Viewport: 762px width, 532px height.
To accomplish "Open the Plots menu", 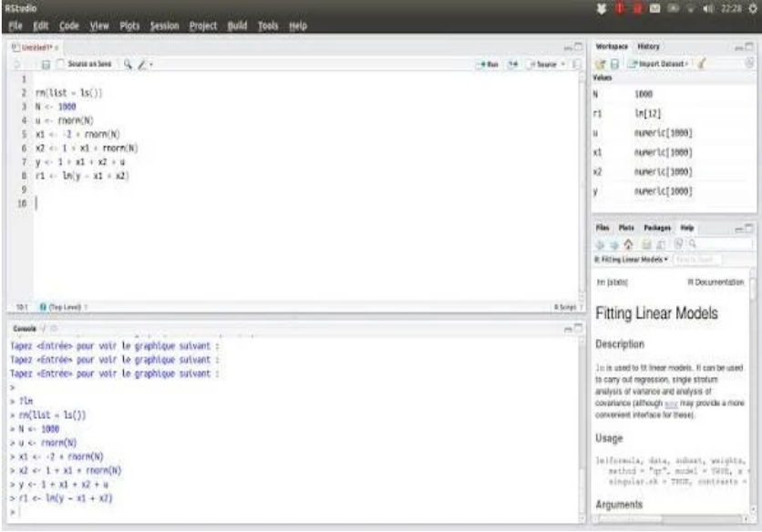I will [x=129, y=26].
